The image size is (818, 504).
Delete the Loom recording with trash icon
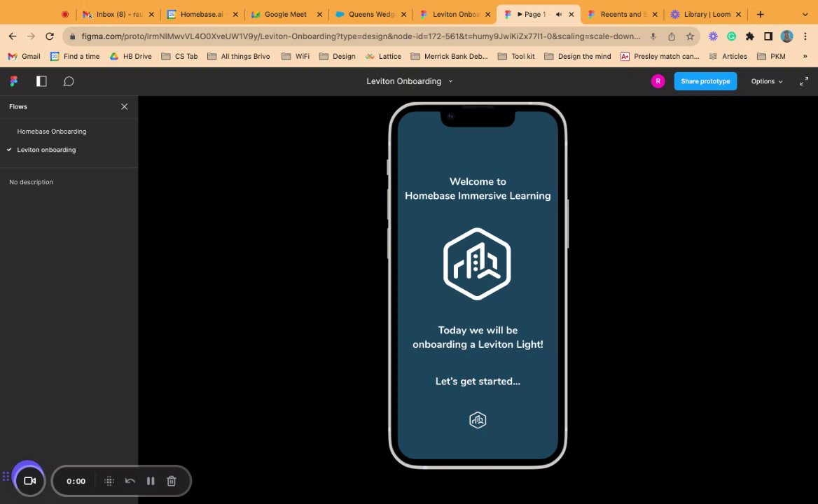[x=171, y=481]
